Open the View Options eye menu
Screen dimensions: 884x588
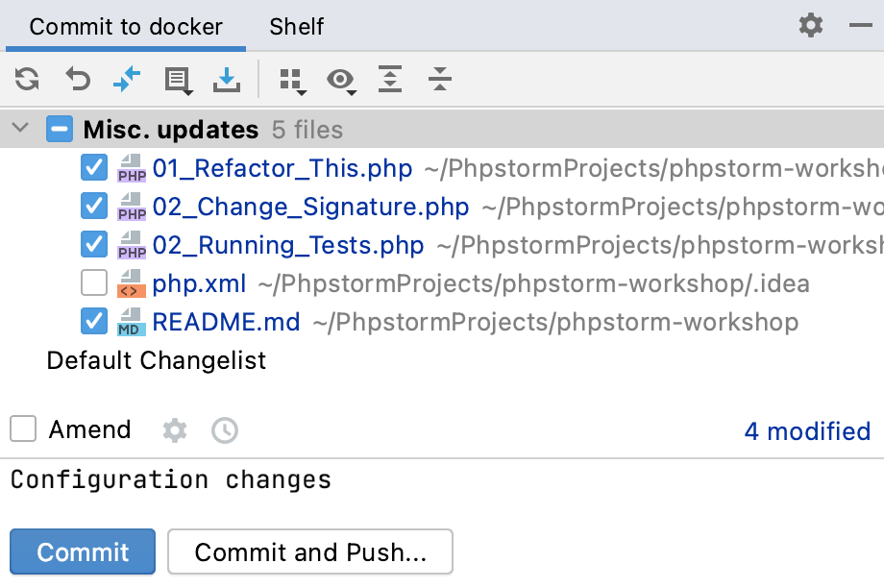tap(341, 81)
